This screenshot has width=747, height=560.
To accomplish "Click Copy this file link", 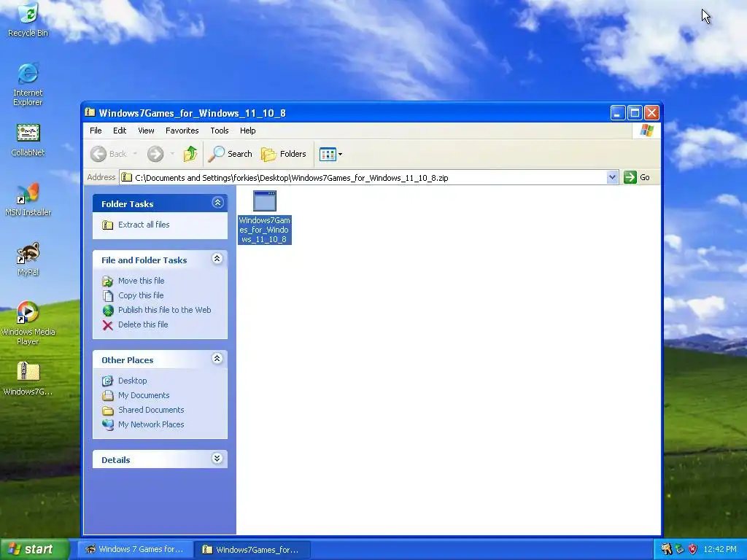I will [141, 295].
